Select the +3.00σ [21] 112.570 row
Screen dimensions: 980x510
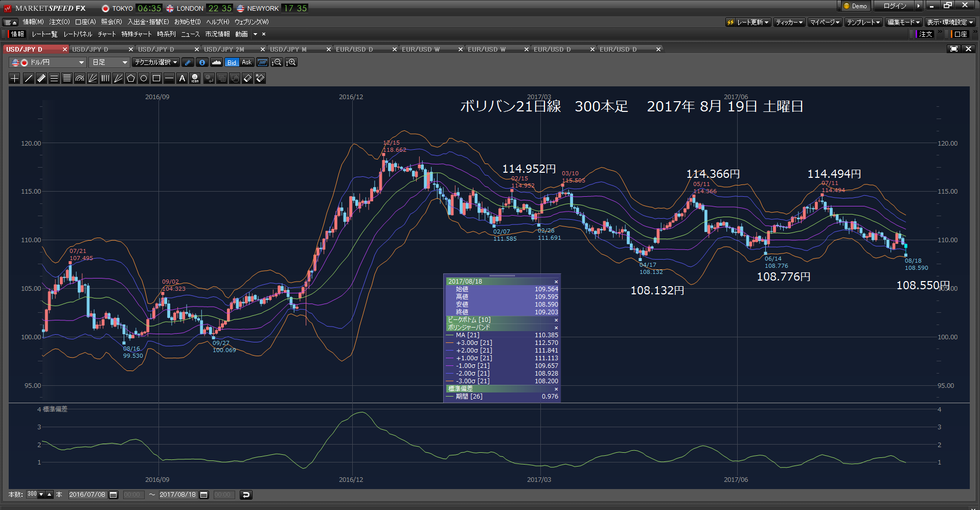(502, 343)
